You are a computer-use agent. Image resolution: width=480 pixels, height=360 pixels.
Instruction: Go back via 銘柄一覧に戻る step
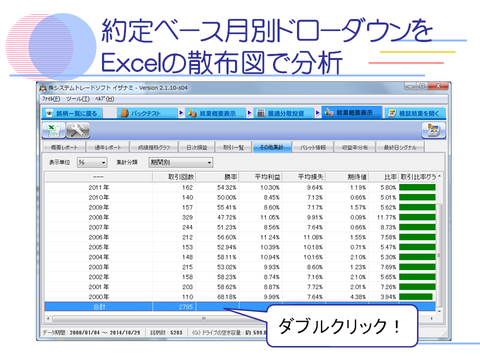point(72,113)
